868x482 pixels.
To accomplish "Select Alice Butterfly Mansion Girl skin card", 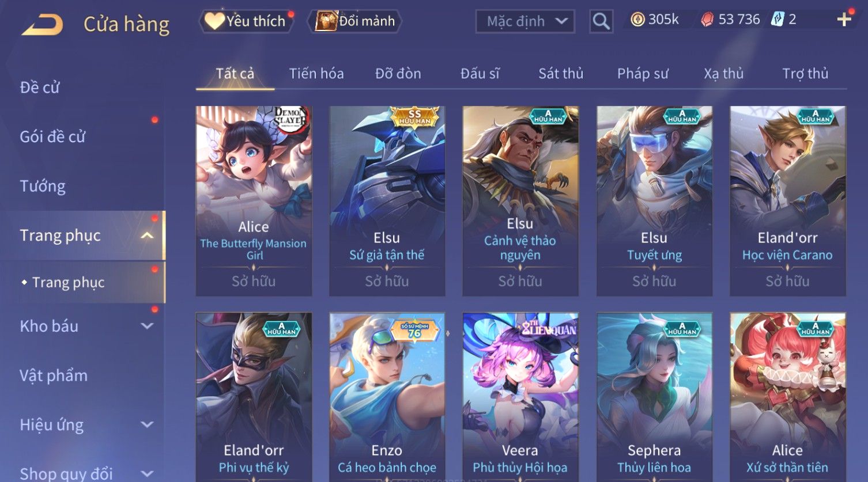I will click(x=254, y=201).
